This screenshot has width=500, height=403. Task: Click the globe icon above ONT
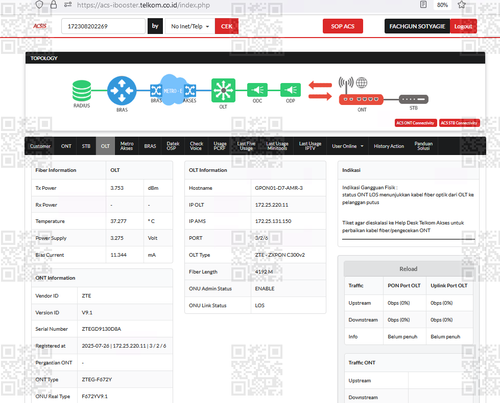click(x=362, y=82)
